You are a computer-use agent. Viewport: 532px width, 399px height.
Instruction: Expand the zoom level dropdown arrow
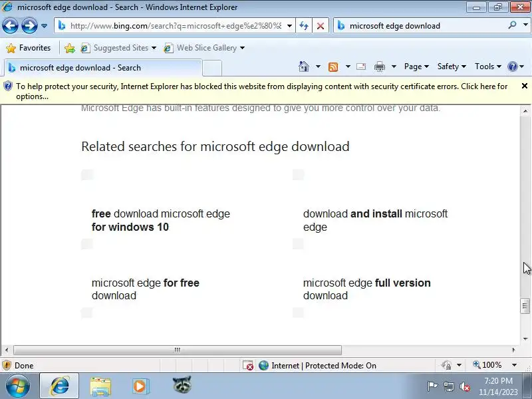pyautogui.click(x=514, y=365)
